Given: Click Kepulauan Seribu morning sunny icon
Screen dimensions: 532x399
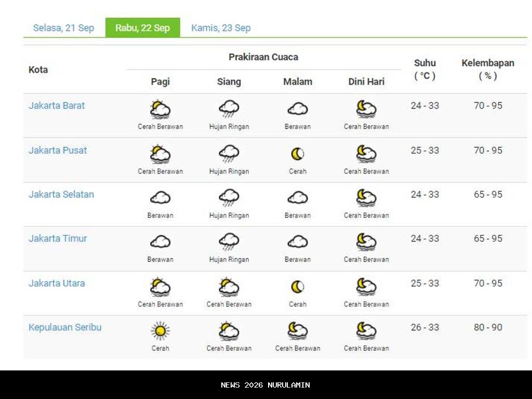Looking at the screenshot, I should 160,331.
